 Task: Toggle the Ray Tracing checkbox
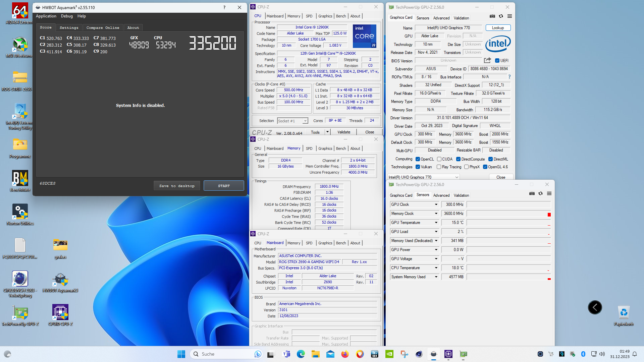click(439, 167)
